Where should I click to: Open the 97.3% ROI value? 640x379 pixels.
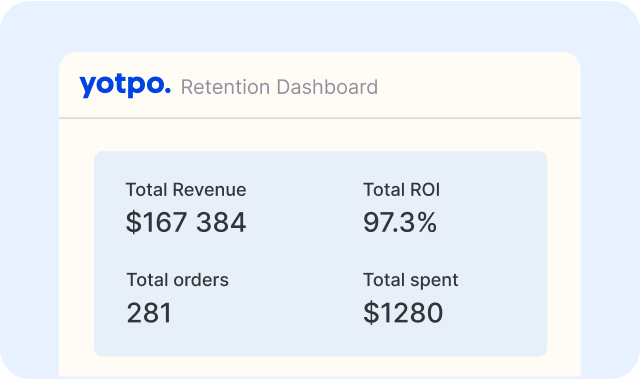(400, 222)
